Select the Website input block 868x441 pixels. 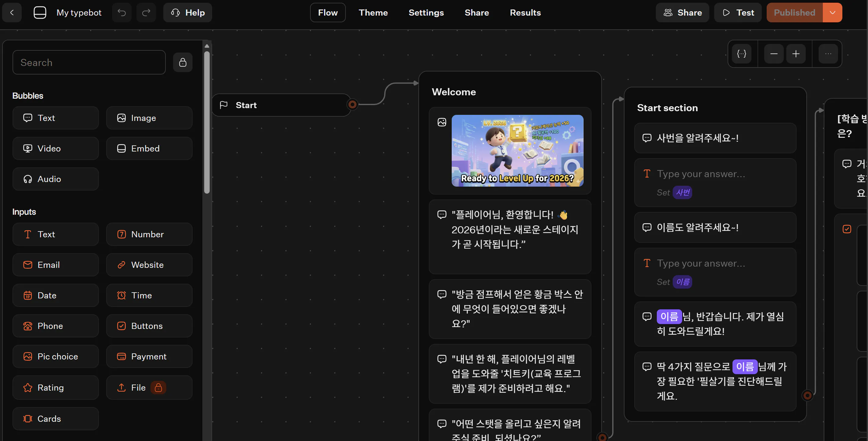tap(149, 265)
